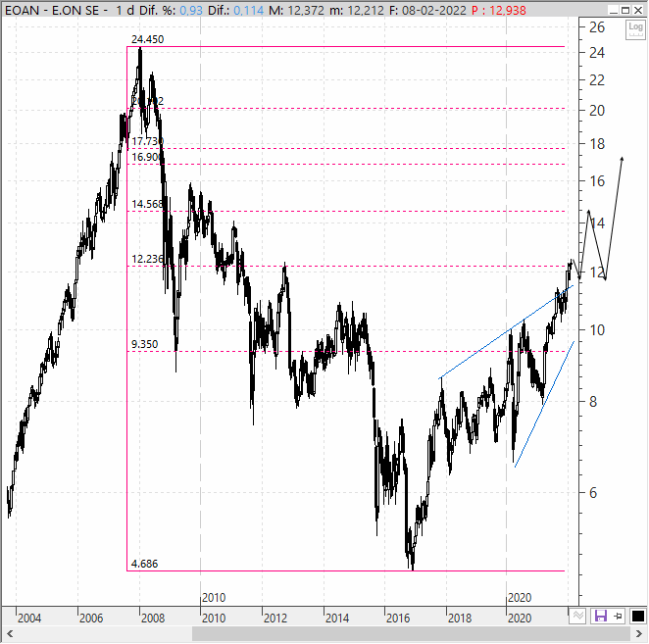Close the EOAN chart window
The height and width of the screenshot is (644, 649).
(x=638, y=10)
